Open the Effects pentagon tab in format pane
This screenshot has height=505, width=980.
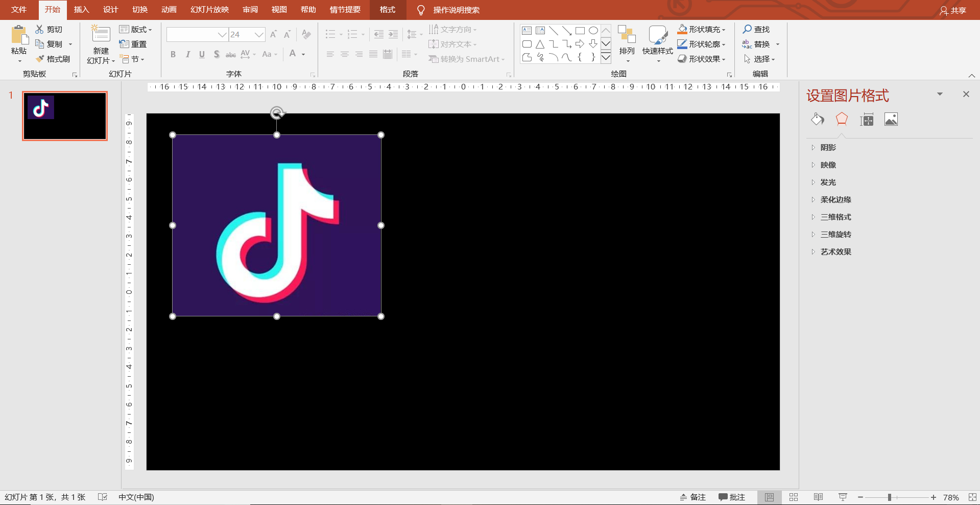pos(842,120)
